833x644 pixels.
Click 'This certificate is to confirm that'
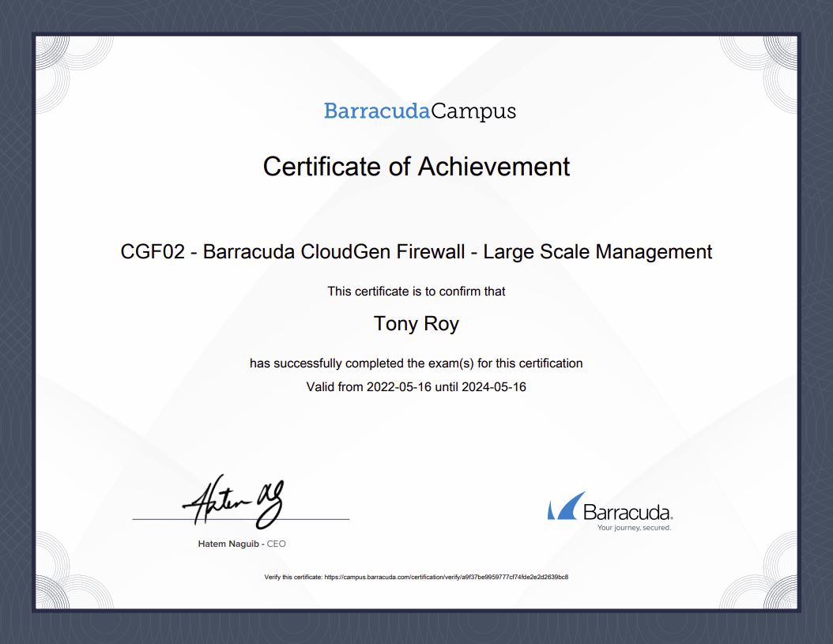(x=416, y=291)
